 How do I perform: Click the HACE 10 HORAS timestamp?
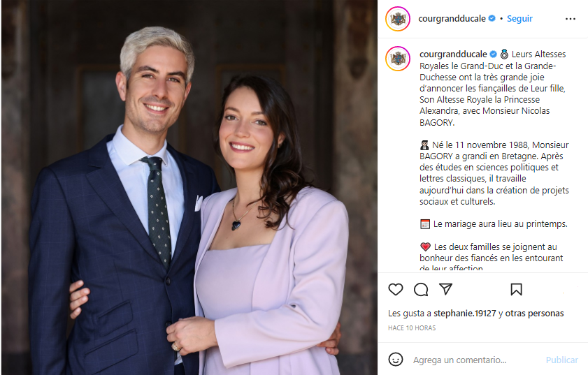(x=412, y=328)
